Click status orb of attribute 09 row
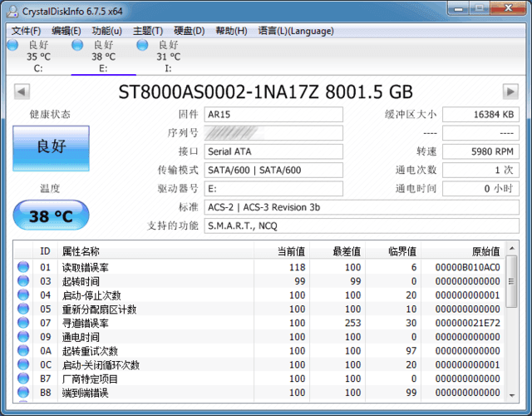The image size is (532, 416). 23,336
